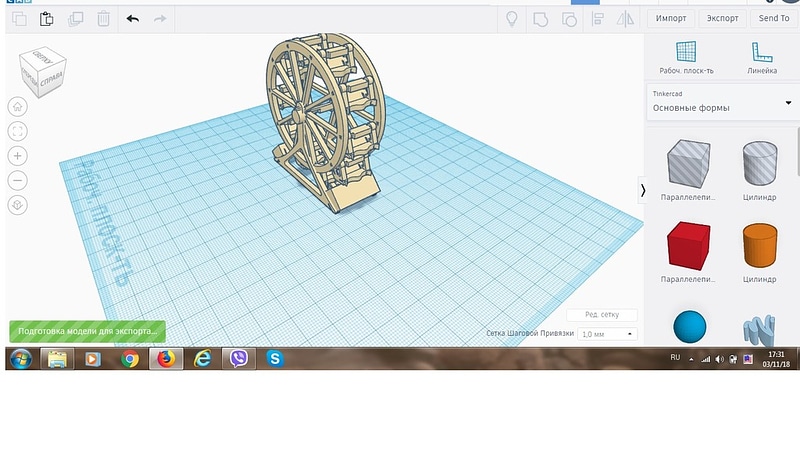Click the Ungroup shapes icon
800x450 pixels.
[x=569, y=19]
